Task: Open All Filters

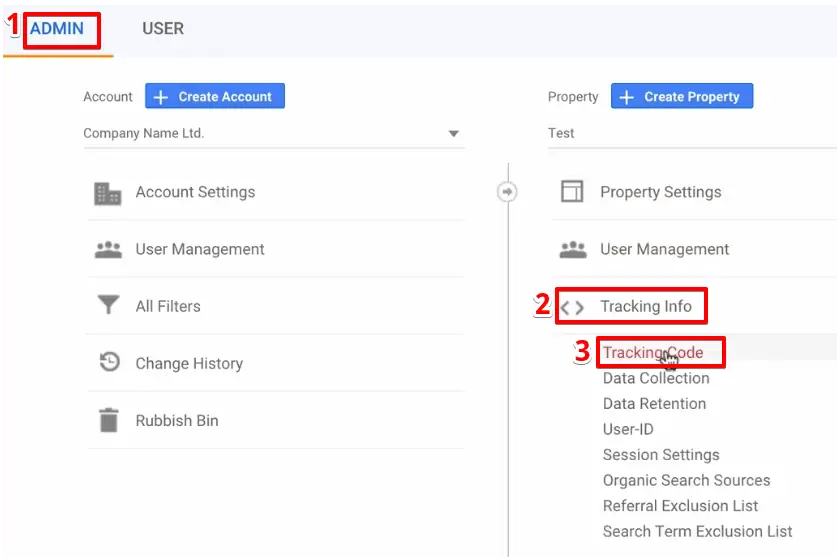Action: tap(168, 307)
